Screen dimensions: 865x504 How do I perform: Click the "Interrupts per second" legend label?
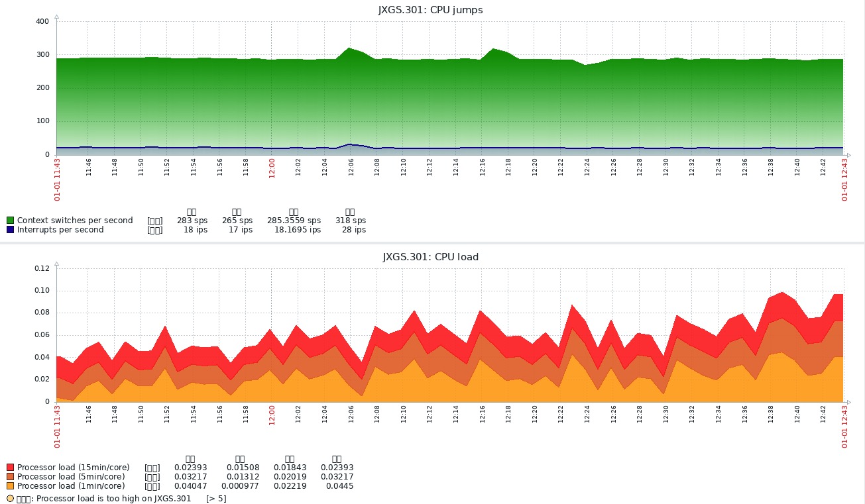coord(60,230)
